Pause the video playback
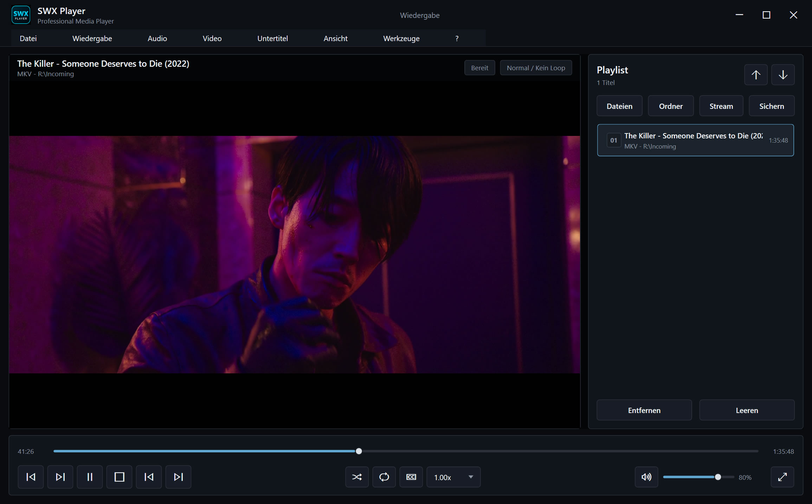812x504 pixels. [x=90, y=477]
